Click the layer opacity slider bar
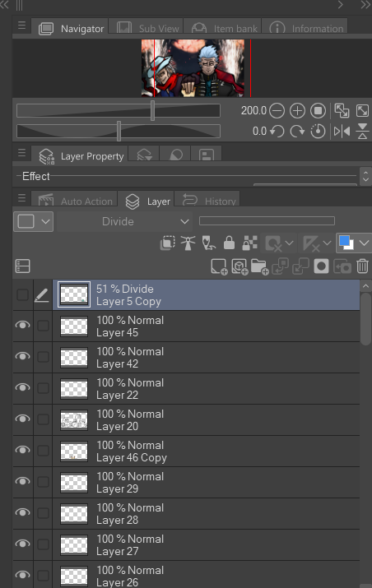Viewport: 372px width, 588px height. 267,221
